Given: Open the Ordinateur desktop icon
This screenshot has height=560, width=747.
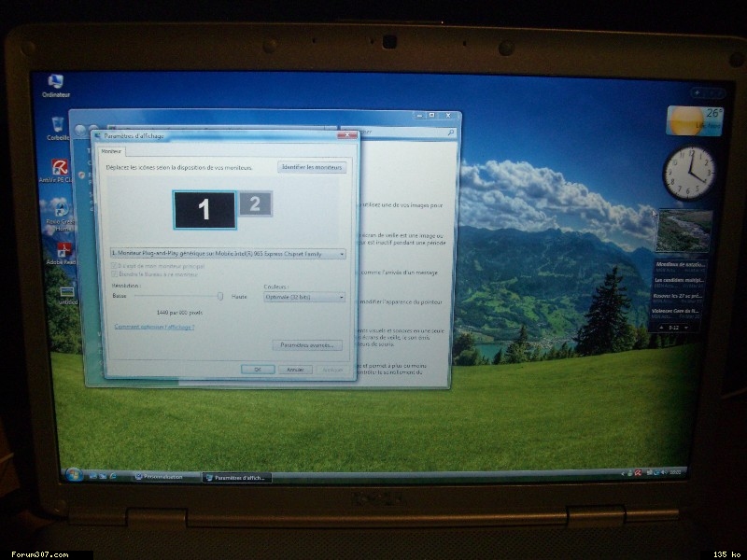Looking at the screenshot, I should pyautogui.click(x=55, y=82).
